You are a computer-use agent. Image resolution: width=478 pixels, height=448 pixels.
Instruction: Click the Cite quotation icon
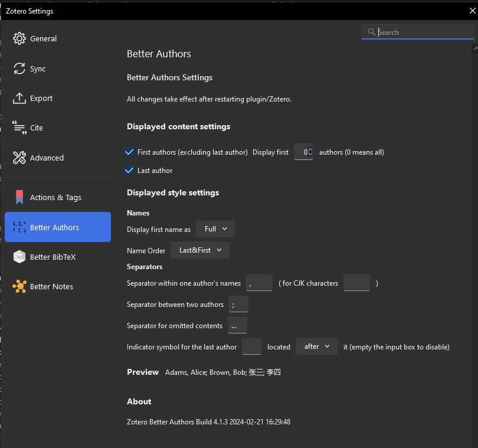tap(19, 127)
